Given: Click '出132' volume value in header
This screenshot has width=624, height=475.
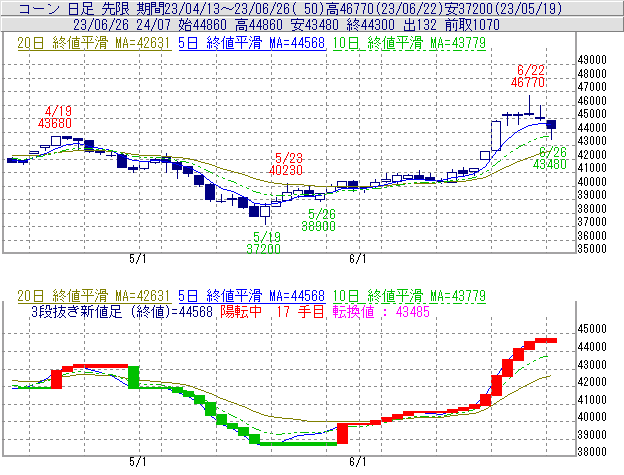Looking at the screenshot, I should 420,25.
